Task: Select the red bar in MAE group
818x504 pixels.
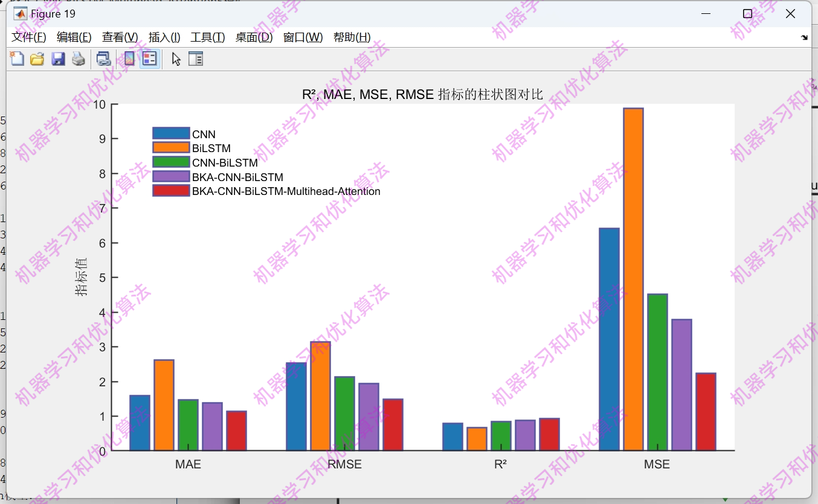Action: (236, 431)
